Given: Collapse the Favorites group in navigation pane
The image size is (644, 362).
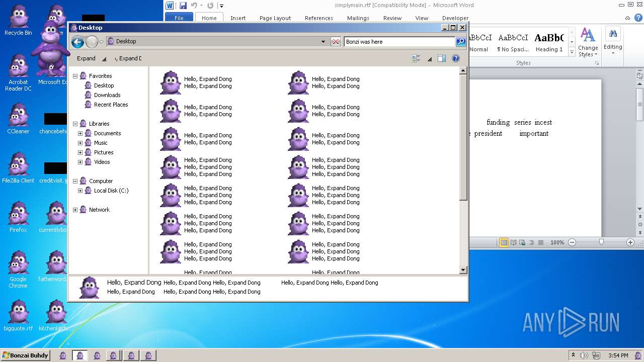Looking at the screenshot, I should tap(75, 76).
